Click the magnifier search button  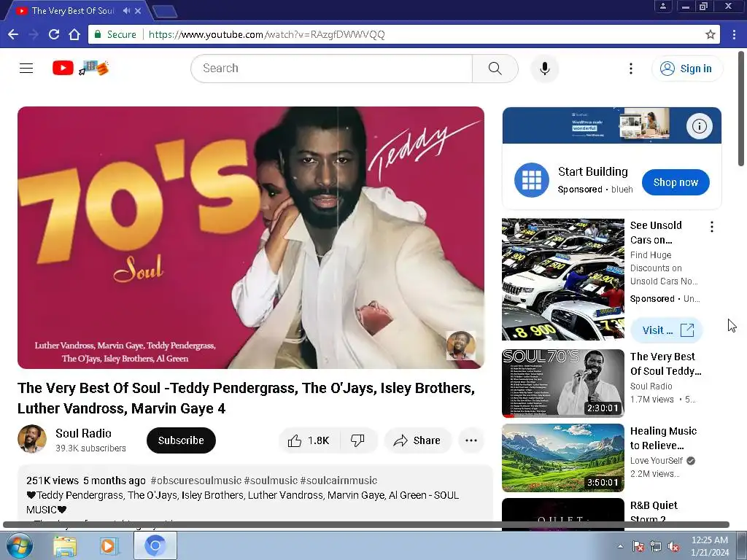(495, 68)
